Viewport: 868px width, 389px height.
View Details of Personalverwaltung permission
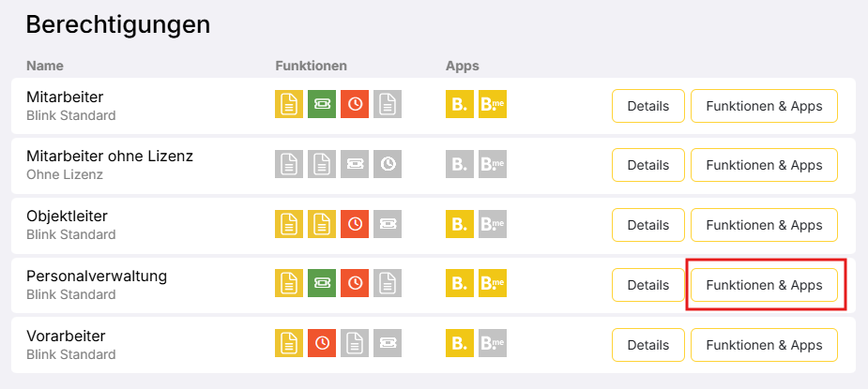pyautogui.click(x=647, y=285)
